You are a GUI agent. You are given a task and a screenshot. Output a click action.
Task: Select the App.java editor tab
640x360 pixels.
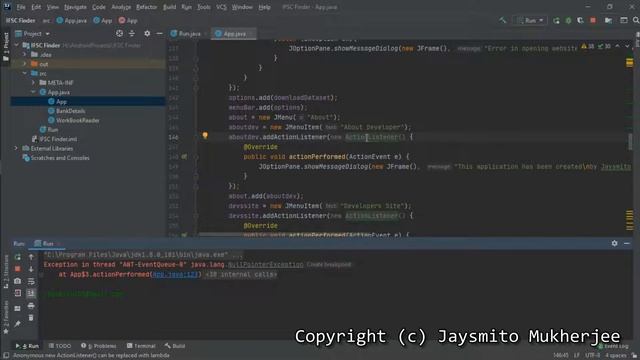point(234,33)
